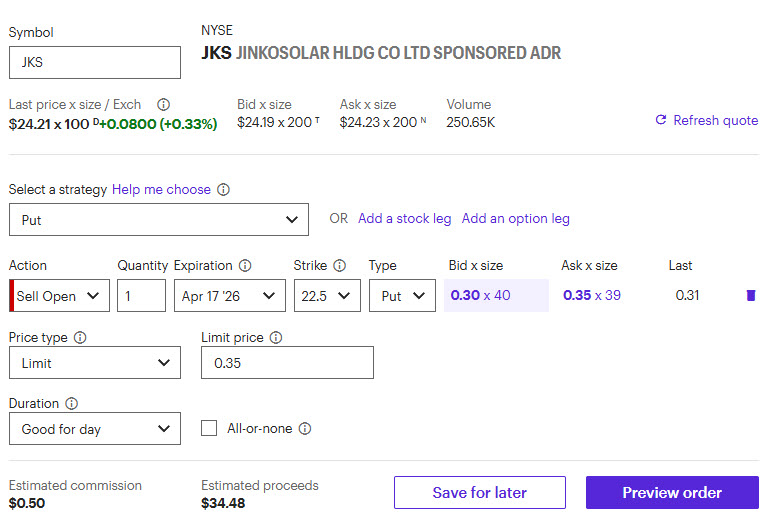Click the Limit price input field

[x=287, y=363]
